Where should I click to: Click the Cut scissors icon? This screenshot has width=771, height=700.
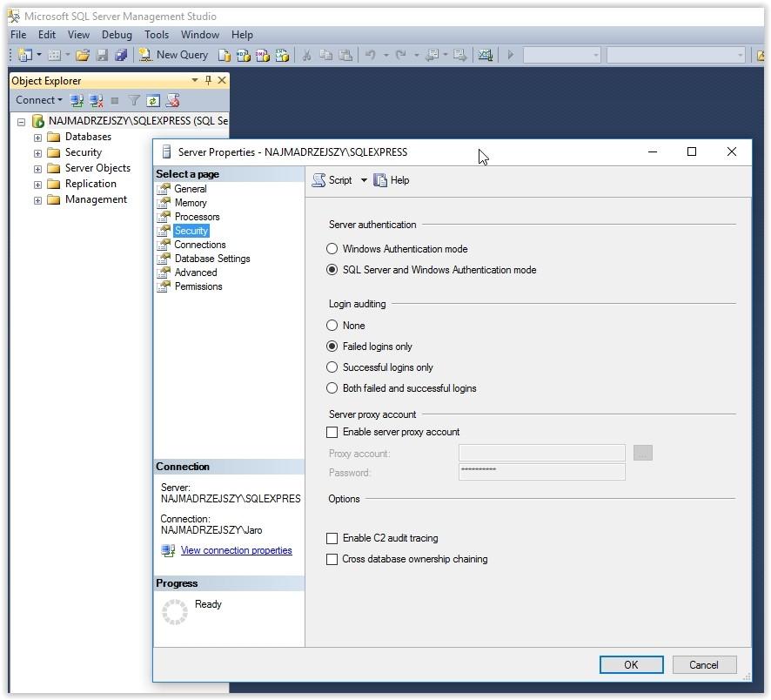[x=307, y=55]
